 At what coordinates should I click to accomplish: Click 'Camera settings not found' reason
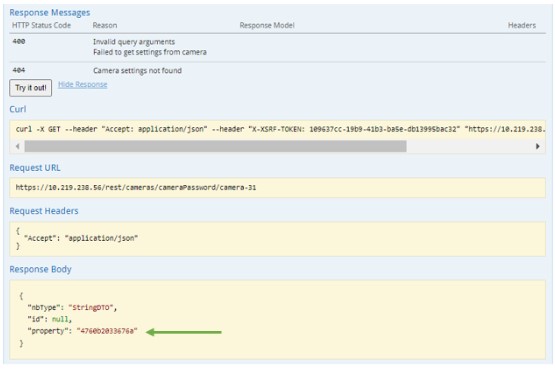[x=137, y=70]
